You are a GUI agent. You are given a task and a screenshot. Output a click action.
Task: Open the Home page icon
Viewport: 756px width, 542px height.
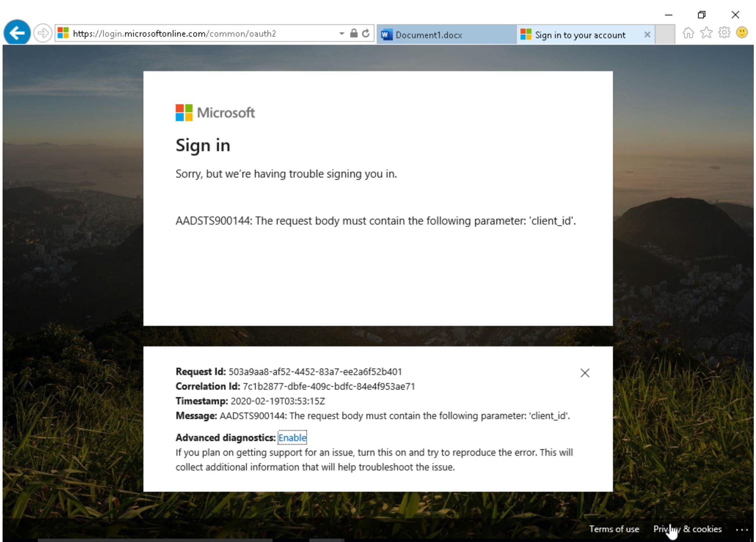(x=688, y=33)
